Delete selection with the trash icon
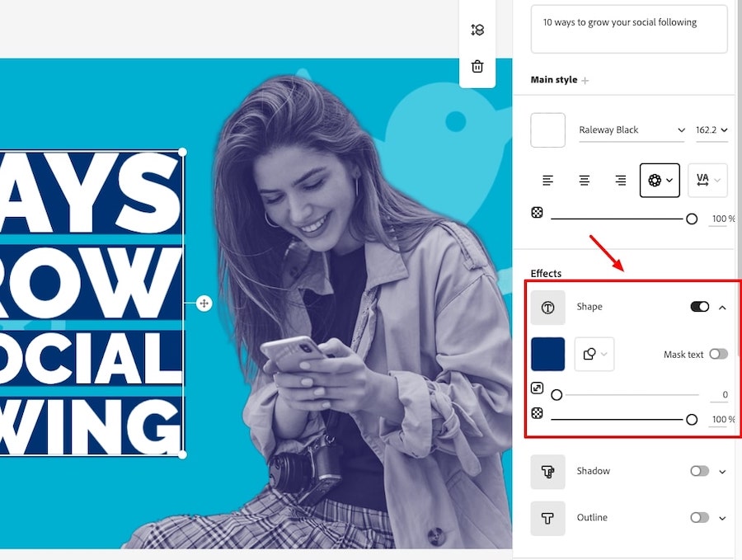The height and width of the screenshot is (560, 742). click(477, 66)
